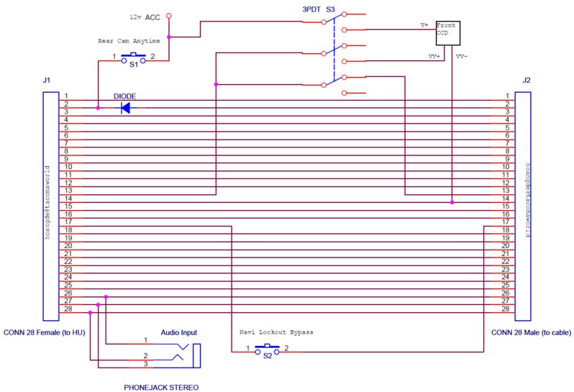Click the "12v ACC" label
This screenshot has height=392, width=574.
point(145,17)
